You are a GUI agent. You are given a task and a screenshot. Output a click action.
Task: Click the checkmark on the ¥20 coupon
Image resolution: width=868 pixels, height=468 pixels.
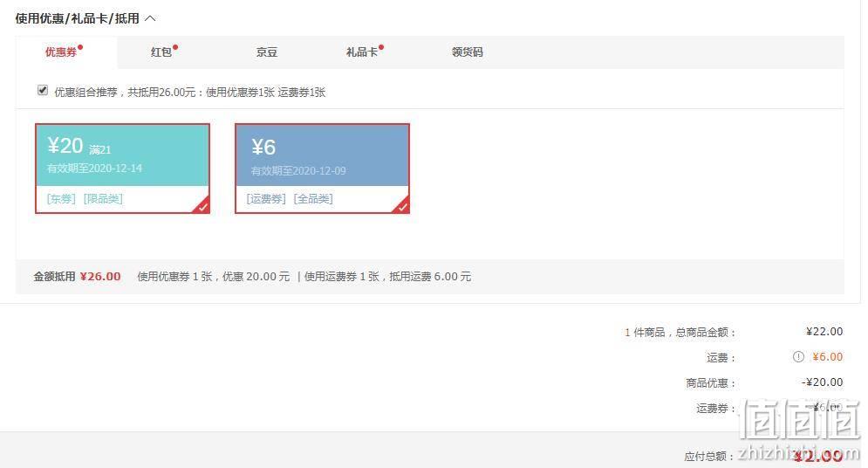pyautogui.click(x=202, y=206)
